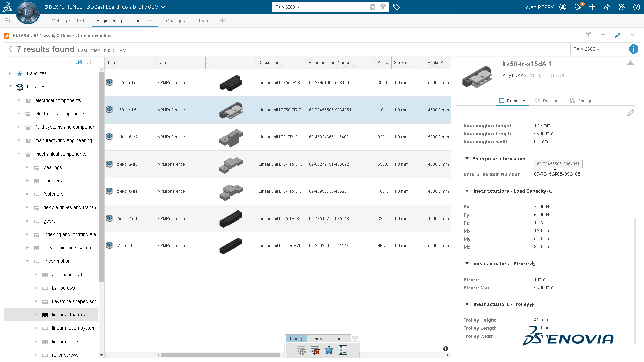
Task: Open the notifications icon with the badge
Action: tap(578, 7)
